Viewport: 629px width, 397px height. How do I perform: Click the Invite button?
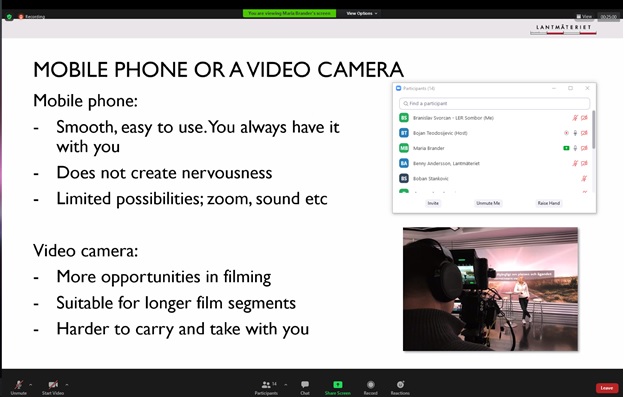(433, 203)
